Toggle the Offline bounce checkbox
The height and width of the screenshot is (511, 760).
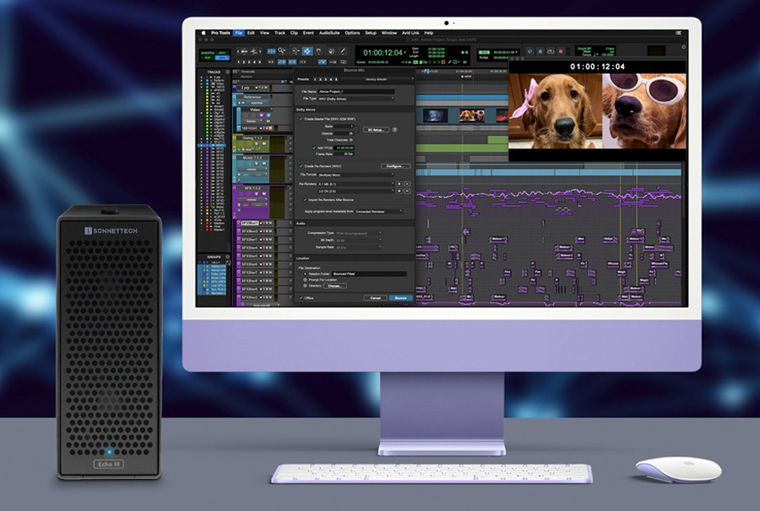301,298
